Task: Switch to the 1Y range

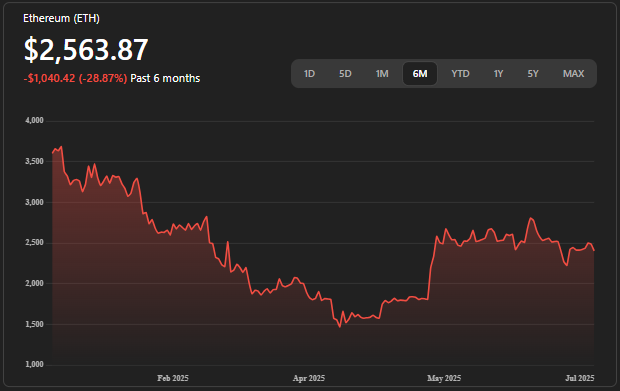Action: tap(498, 74)
